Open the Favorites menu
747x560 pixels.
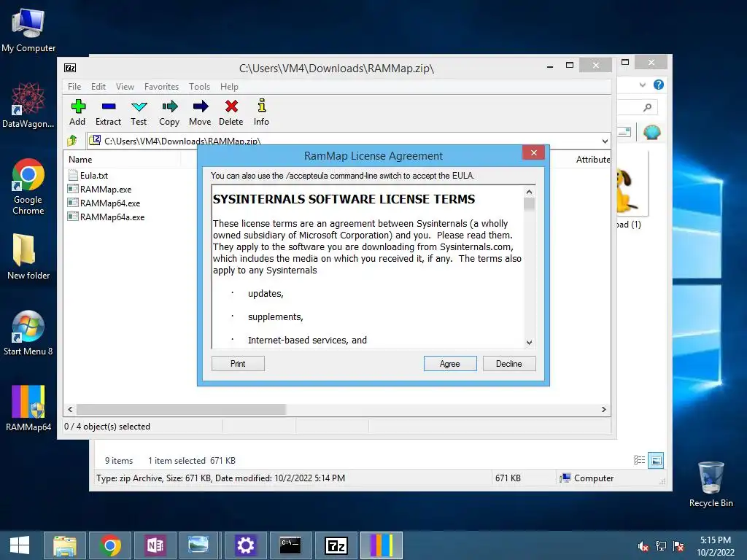(161, 87)
